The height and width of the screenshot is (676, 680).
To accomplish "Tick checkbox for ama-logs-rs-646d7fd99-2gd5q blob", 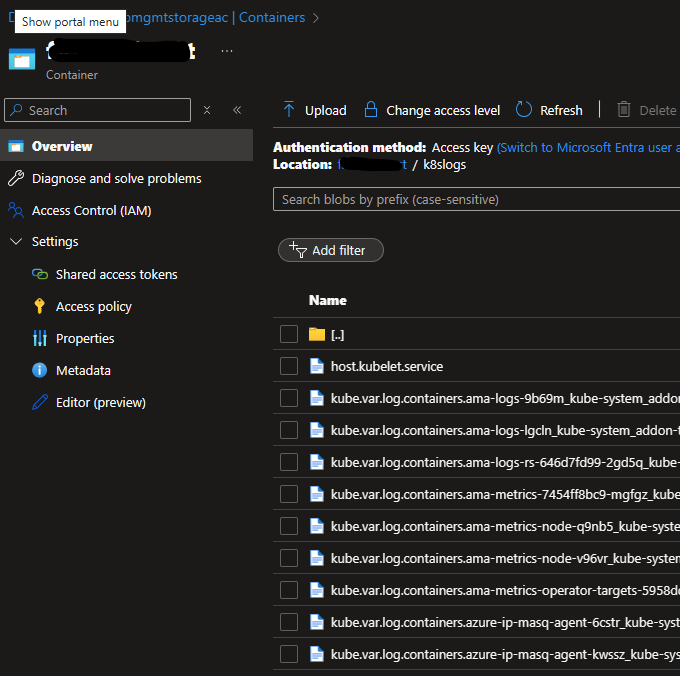I will pos(289,462).
